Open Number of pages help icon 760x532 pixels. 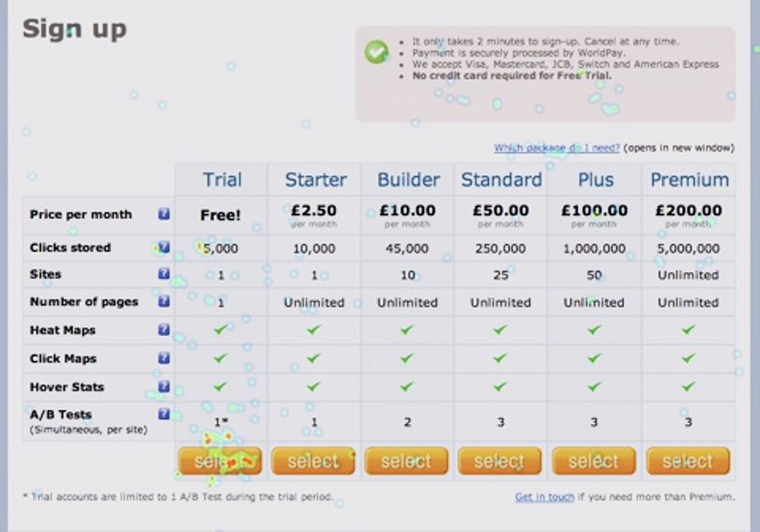tap(164, 301)
